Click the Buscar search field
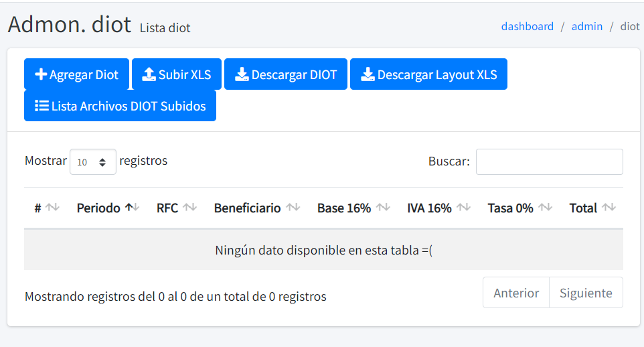 pyautogui.click(x=549, y=161)
